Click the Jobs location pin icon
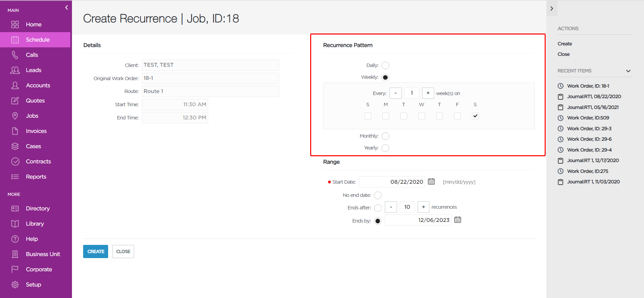This screenshot has height=298, width=644. (x=15, y=116)
